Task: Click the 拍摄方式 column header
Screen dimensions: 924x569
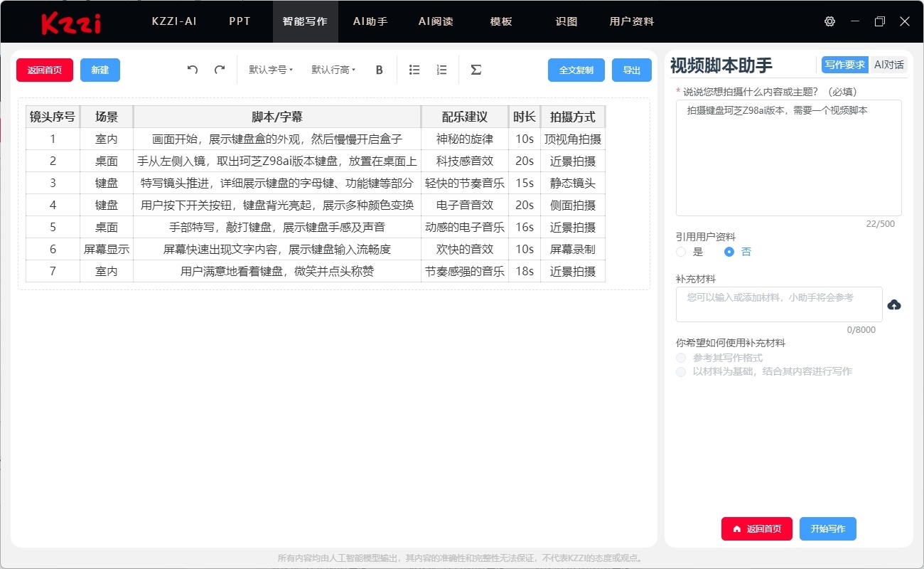Action: coord(573,117)
